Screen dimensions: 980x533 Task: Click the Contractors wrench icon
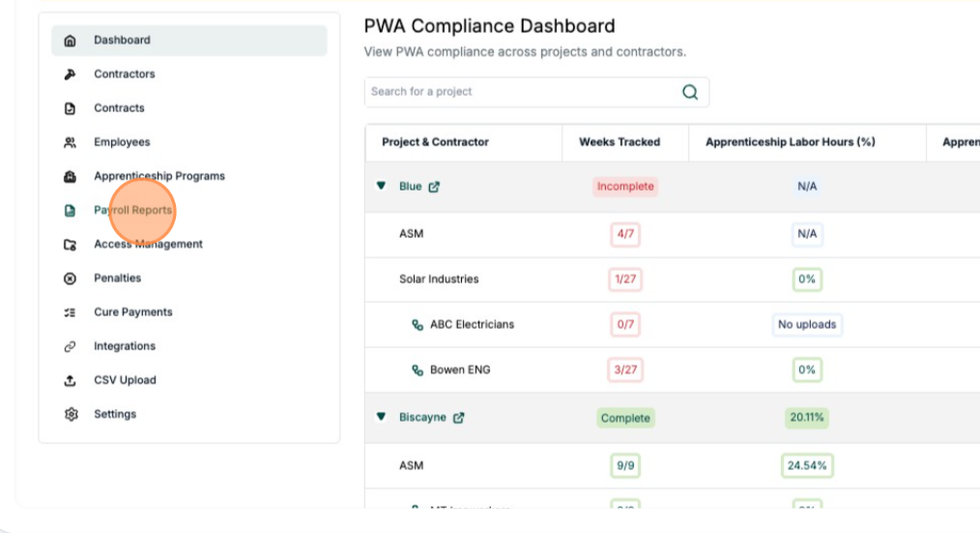click(x=69, y=74)
